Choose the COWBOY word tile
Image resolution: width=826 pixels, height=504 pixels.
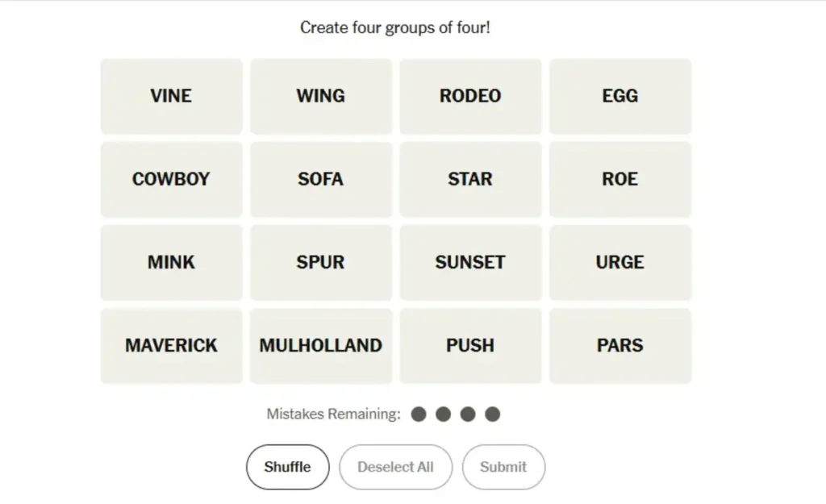[171, 179]
